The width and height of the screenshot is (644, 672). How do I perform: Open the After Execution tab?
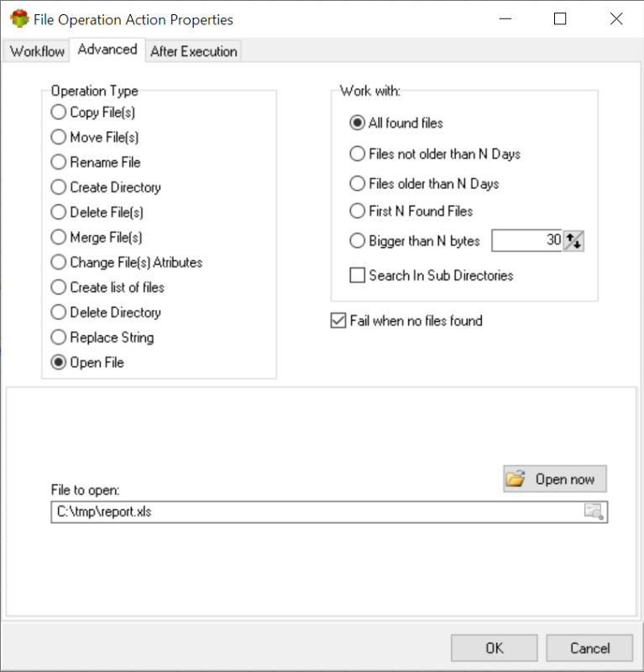click(x=193, y=51)
